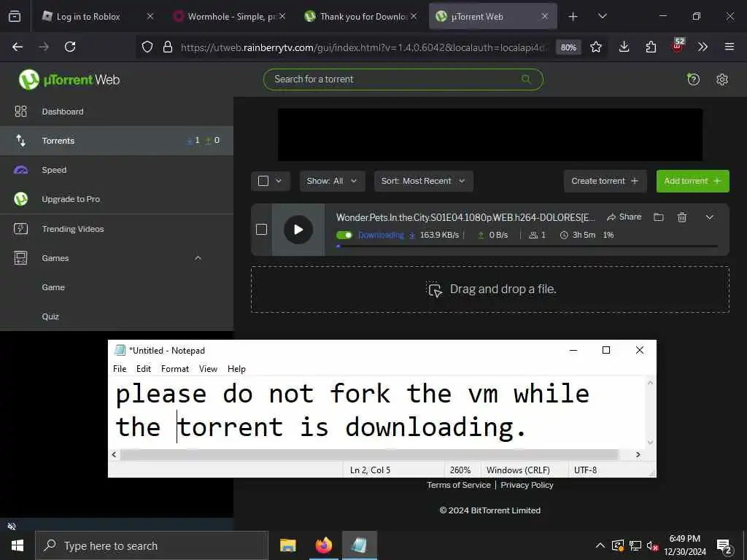Open the Firefox extensions puzzle icon
The width and height of the screenshot is (747, 560).
point(651,47)
